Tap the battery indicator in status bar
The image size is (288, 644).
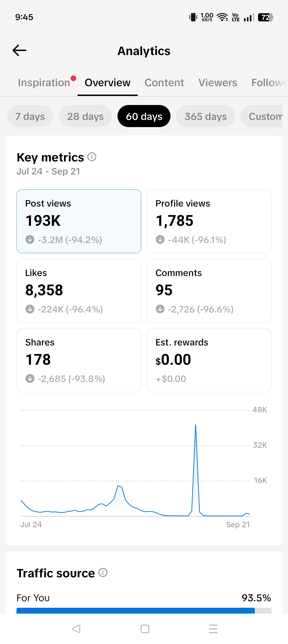(265, 17)
